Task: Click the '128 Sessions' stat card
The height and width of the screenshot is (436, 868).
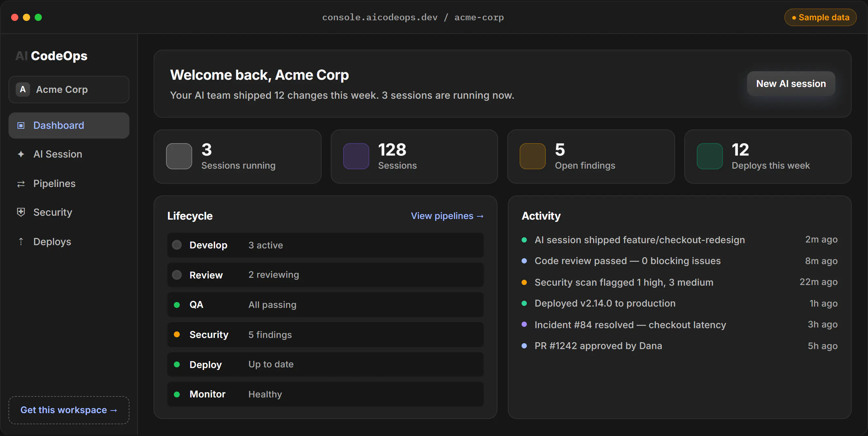Action: tap(414, 156)
